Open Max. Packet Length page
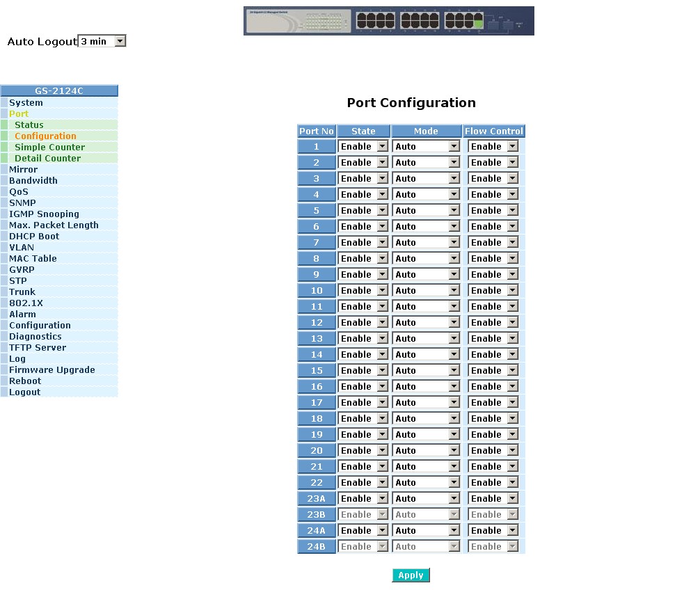700x590 pixels. point(54,225)
